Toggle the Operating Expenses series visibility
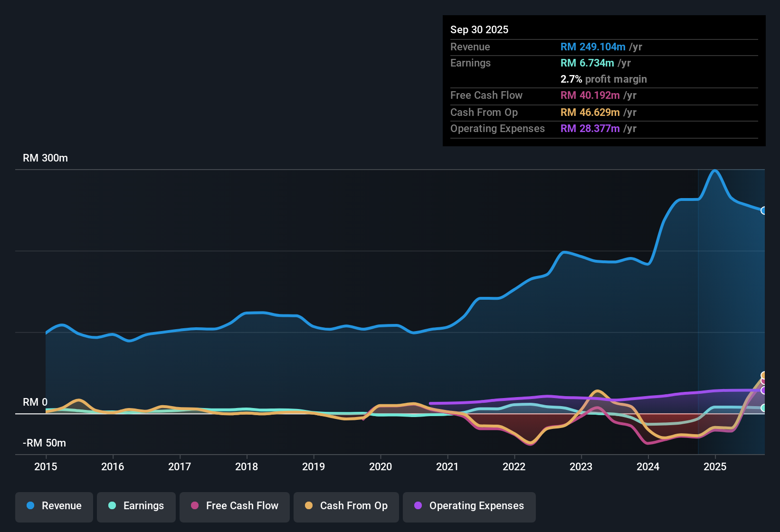The width and height of the screenshot is (780, 532). click(469, 506)
